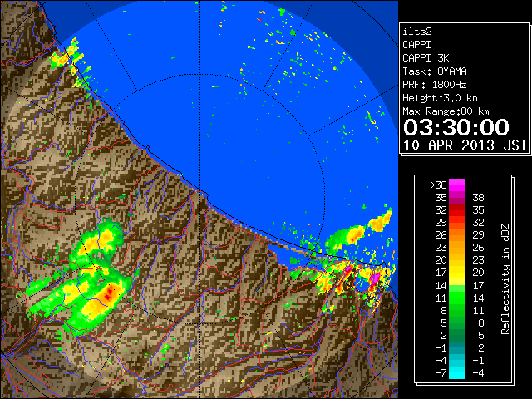Click the magenta >38 dBZ legend swatch
532x399 pixels.
pos(457,185)
